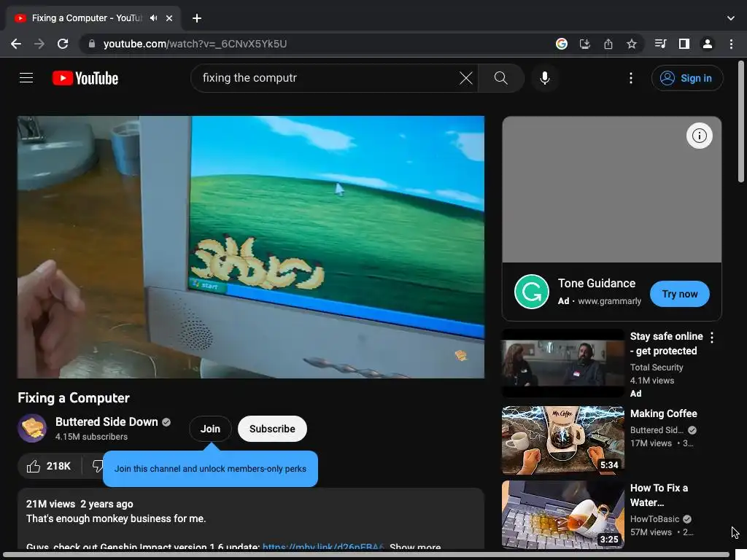Reload the current page

tap(63, 44)
